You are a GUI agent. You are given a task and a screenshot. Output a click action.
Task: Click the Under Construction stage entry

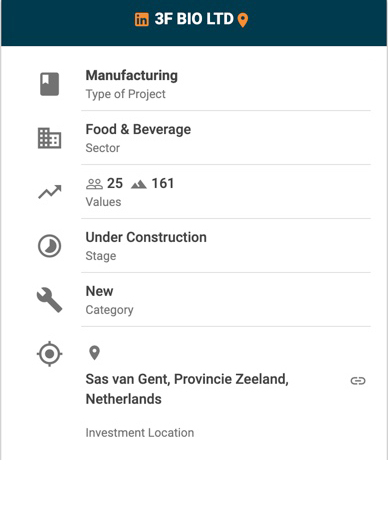click(226, 246)
